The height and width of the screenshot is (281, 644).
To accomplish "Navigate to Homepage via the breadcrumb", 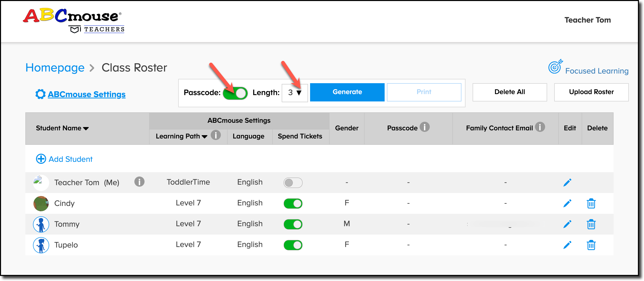I will tap(55, 67).
